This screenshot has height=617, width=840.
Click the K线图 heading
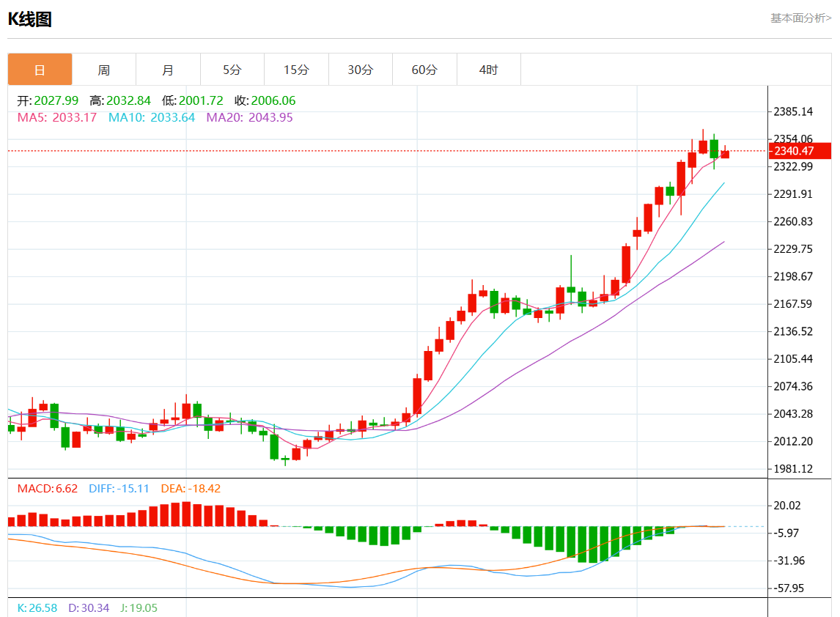click(x=29, y=20)
